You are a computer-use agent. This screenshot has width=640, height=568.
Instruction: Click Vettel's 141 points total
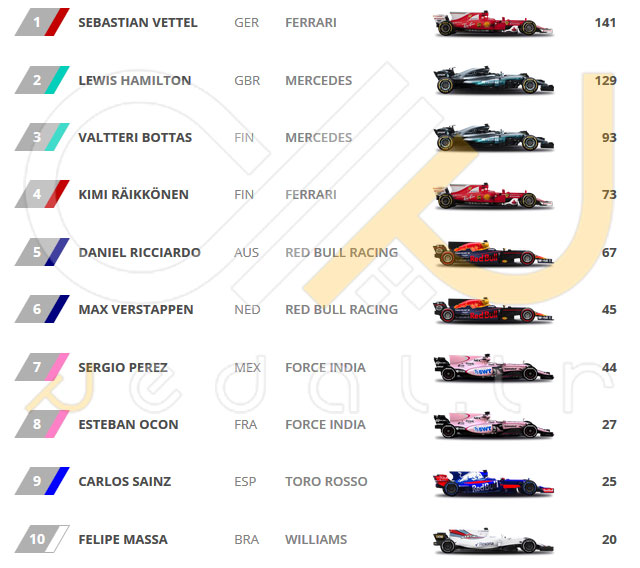pyautogui.click(x=605, y=22)
